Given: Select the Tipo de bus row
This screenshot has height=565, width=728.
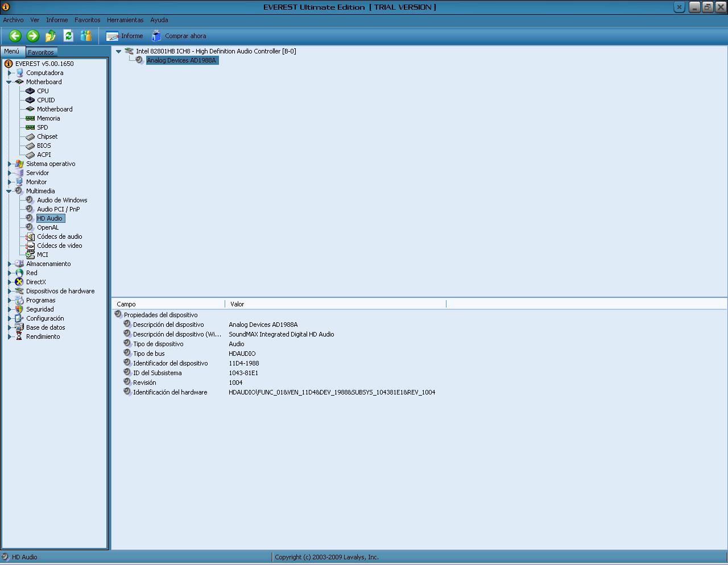Looking at the screenshot, I should tap(149, 354).
